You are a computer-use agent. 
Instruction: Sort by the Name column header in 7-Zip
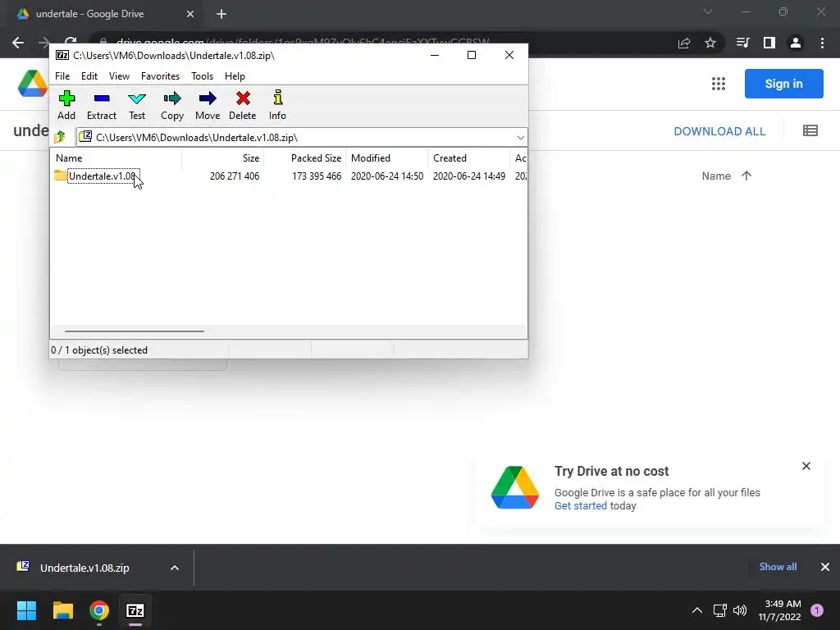[x=116, y=158]
